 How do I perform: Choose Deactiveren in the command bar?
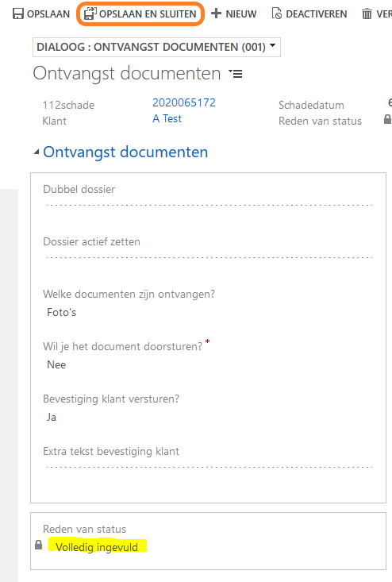(309, 13)
